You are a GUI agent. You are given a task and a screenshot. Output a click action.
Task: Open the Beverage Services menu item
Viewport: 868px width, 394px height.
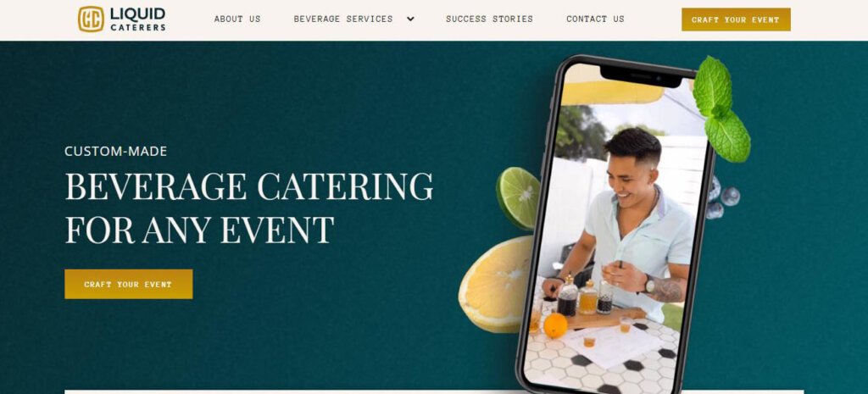[x=343, y=19]
